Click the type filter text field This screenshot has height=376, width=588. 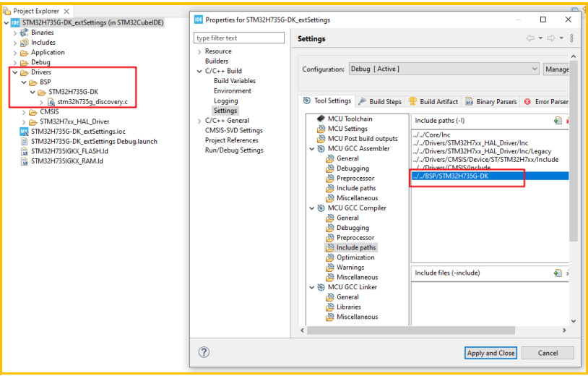pyautogui.click(x=239, y=38)
